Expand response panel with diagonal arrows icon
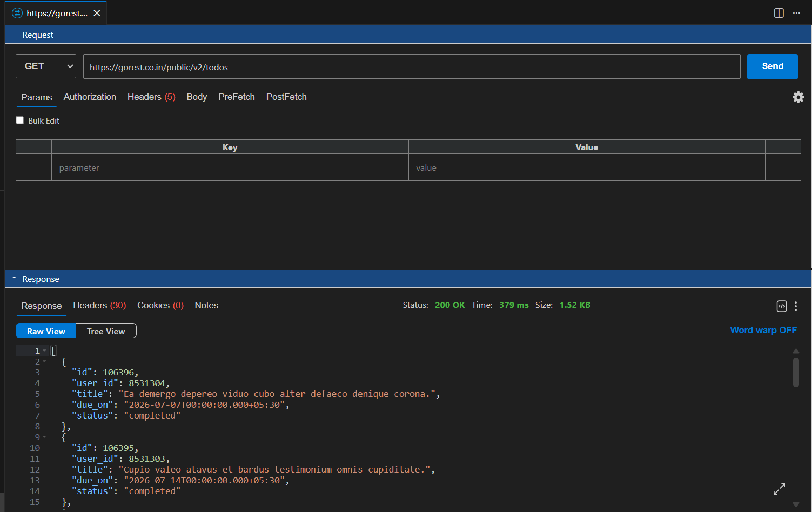 pyautogui.click(x=779, y=489)
